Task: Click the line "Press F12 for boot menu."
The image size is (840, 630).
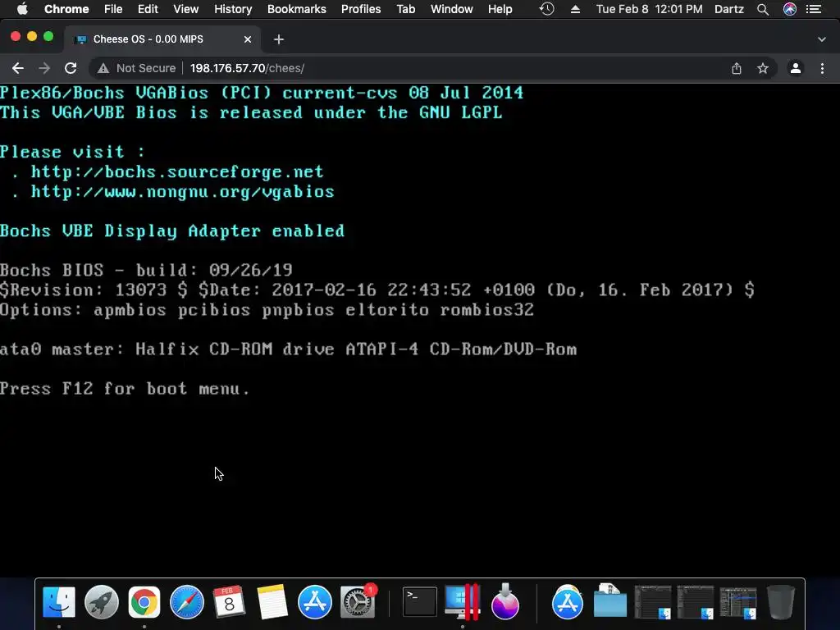Action: [x=125, y=388]
